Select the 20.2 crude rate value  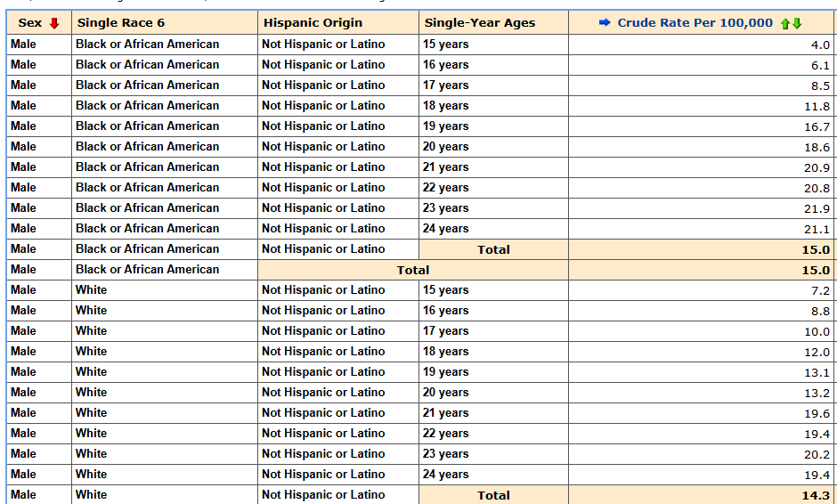click(x=817, y=454)
